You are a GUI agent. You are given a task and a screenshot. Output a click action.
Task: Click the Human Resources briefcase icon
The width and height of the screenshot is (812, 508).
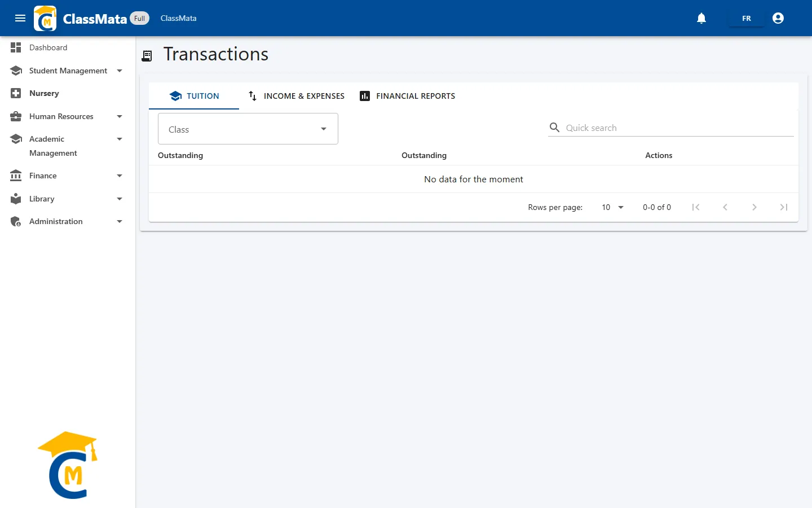click(16, 116)
